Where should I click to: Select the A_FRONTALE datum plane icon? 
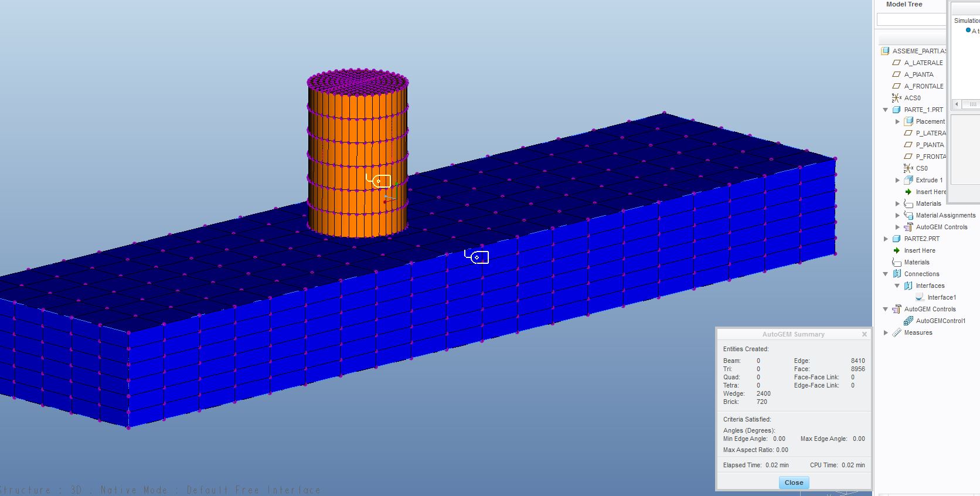pos(896,86)
